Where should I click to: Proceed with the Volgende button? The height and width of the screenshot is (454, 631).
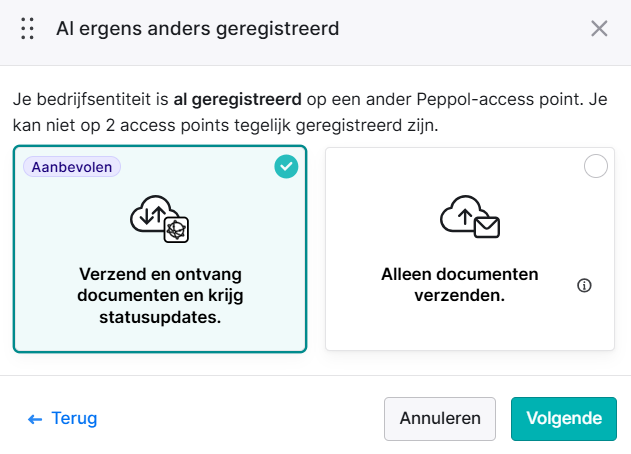point(564,419)
